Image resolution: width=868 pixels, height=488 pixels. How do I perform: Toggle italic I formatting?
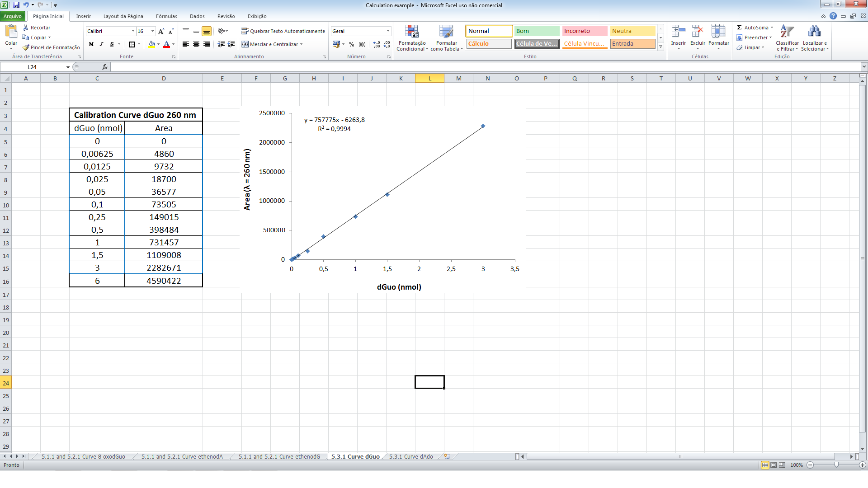pyautogui.click(x=101, y=44)
